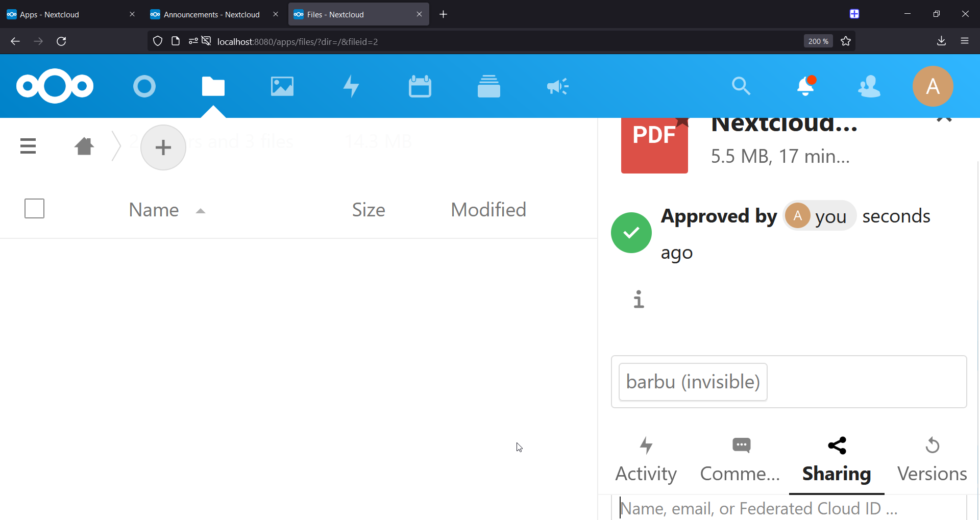Switch to the Activity tab
The image size is (980, 520).
point(646,459)
